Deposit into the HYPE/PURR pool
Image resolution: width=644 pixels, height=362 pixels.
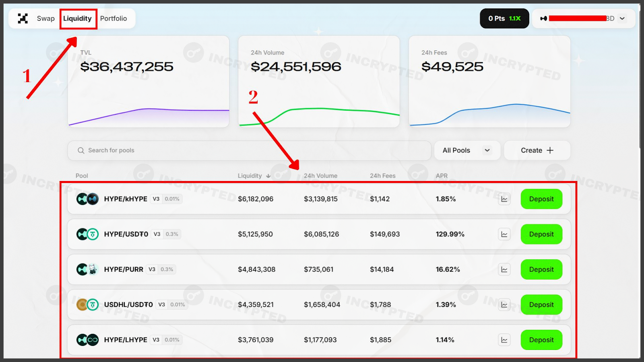click(541, 269)
